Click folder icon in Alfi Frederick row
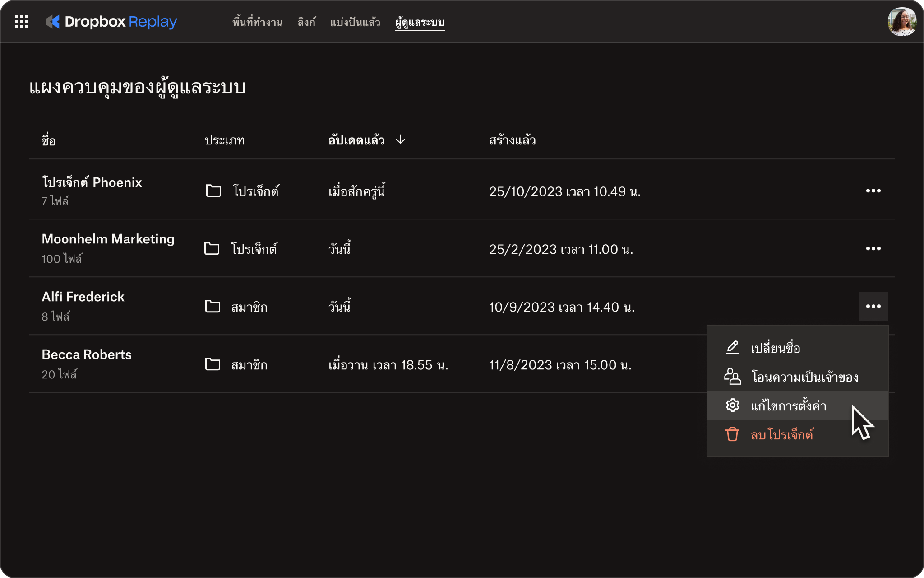924x578 pixels. (213, 306)
